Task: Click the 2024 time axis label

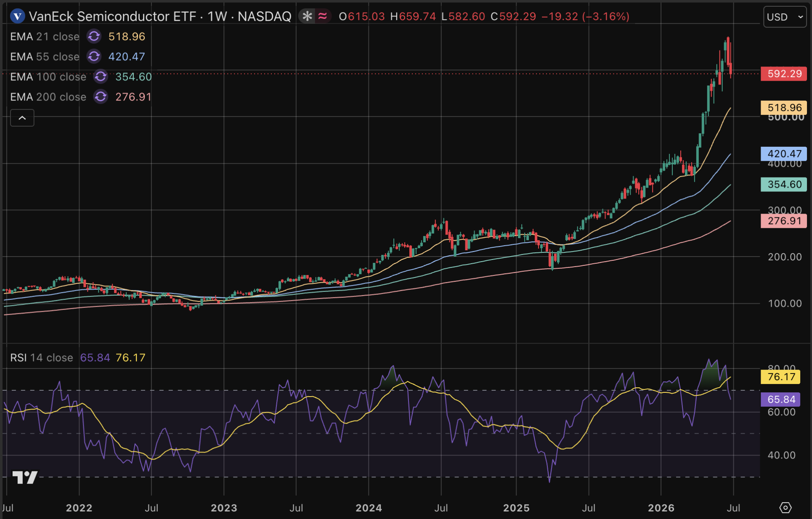Action: [x=369, y=508]
